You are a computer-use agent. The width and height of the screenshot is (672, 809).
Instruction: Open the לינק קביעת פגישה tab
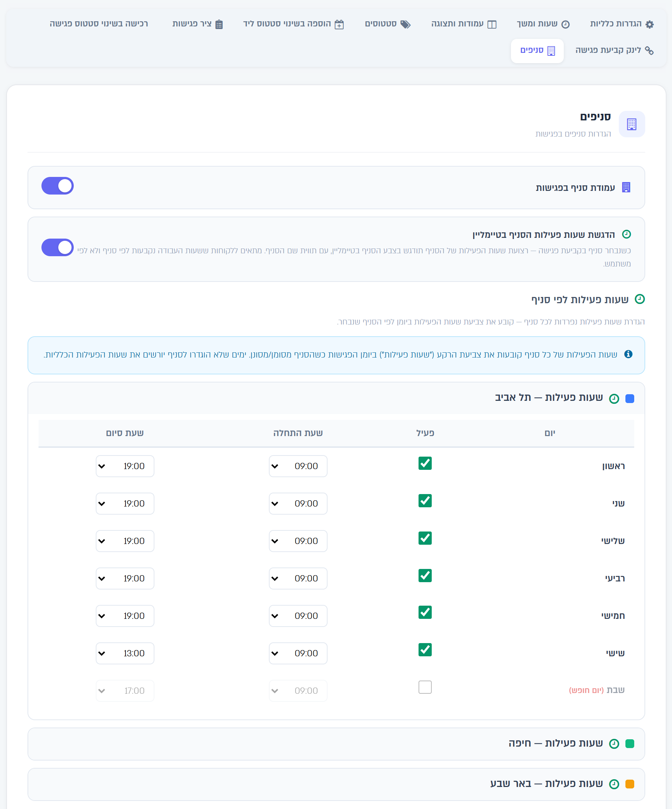click(x=615, y=50)
